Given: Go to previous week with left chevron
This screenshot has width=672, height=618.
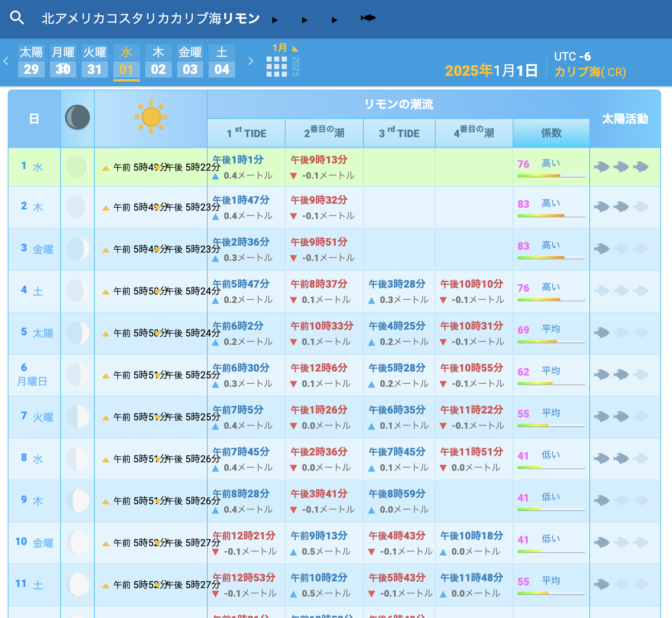Looking at the screenshot, I should pos(6,61).
